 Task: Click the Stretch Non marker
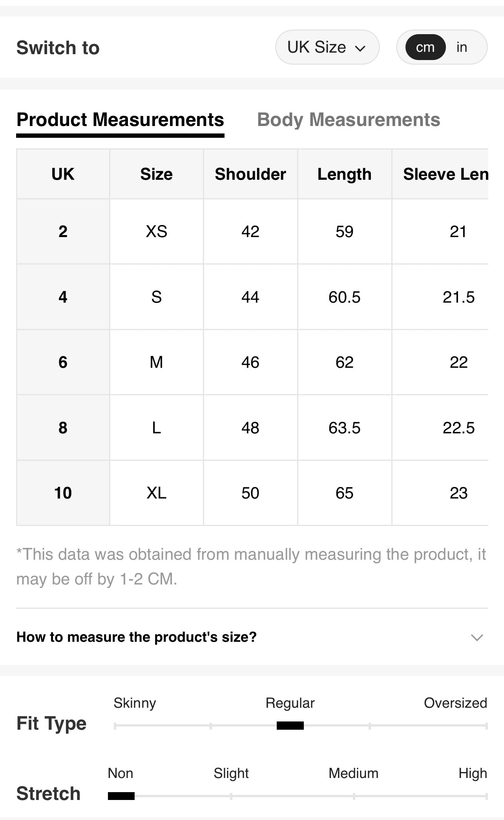tap(121, 796)
